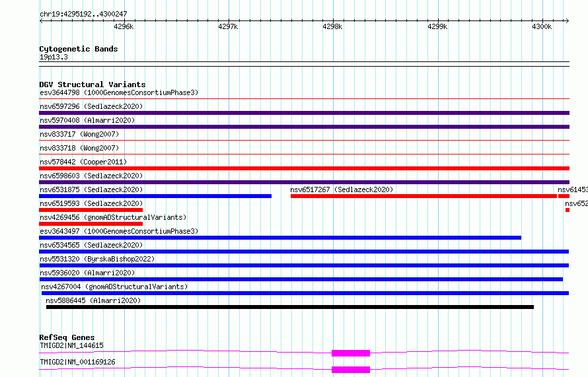
Task: Click the thin red line of nsv833717
Action: click(304, 140)
